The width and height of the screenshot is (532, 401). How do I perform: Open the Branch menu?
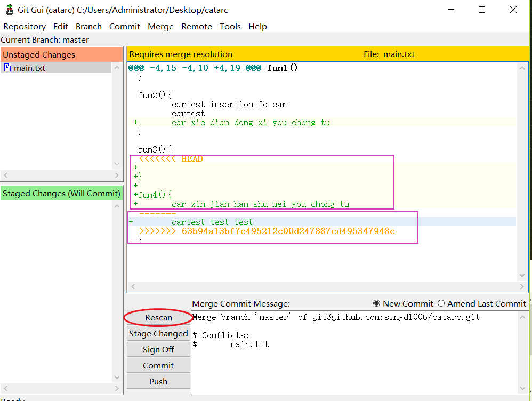click(88, 26)
